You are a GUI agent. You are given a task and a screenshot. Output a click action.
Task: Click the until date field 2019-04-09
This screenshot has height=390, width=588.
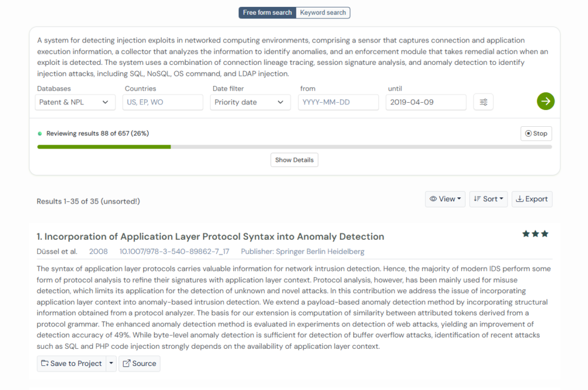pyautogui.click(x=425, y=102)
